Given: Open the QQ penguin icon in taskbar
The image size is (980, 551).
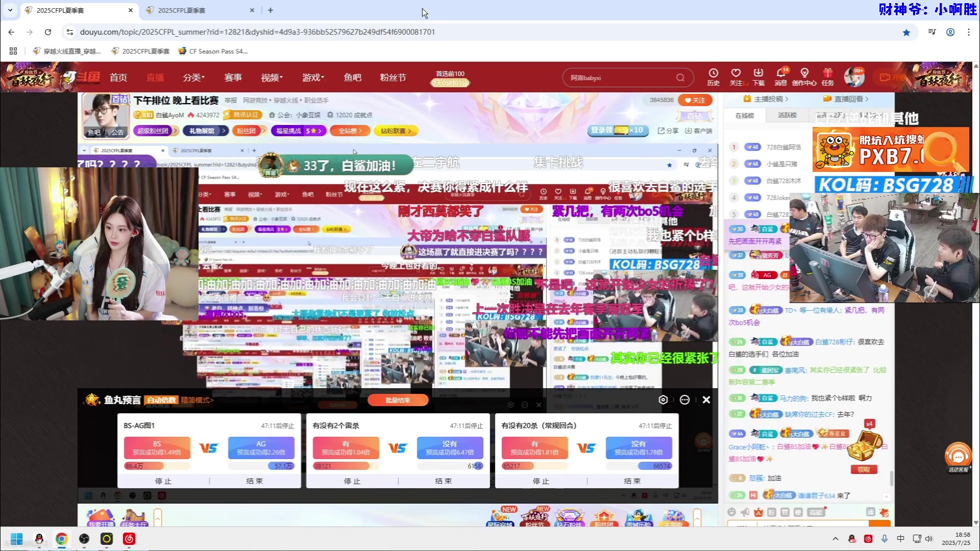Looking at the screenshot, I should 39,539.
